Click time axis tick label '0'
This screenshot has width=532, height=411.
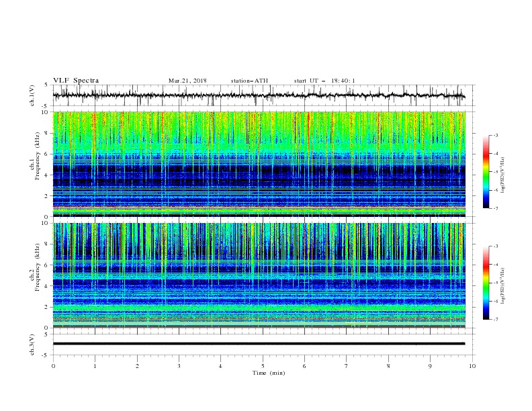[53, 366]
